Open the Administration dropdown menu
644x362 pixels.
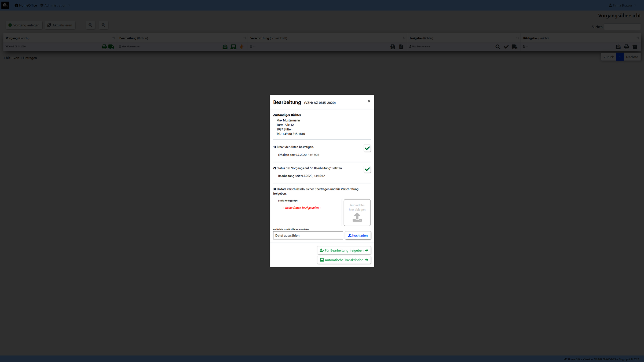[x=55, y=5]
